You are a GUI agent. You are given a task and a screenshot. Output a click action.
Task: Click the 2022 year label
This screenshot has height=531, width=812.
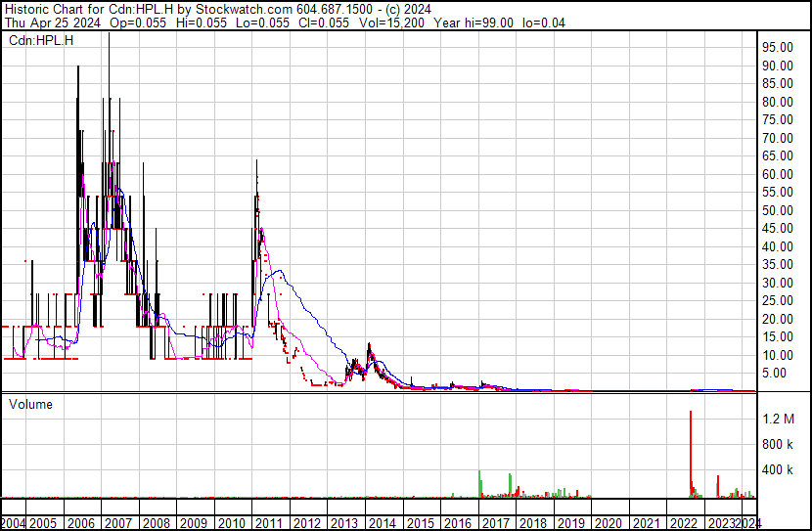(684, 523)
